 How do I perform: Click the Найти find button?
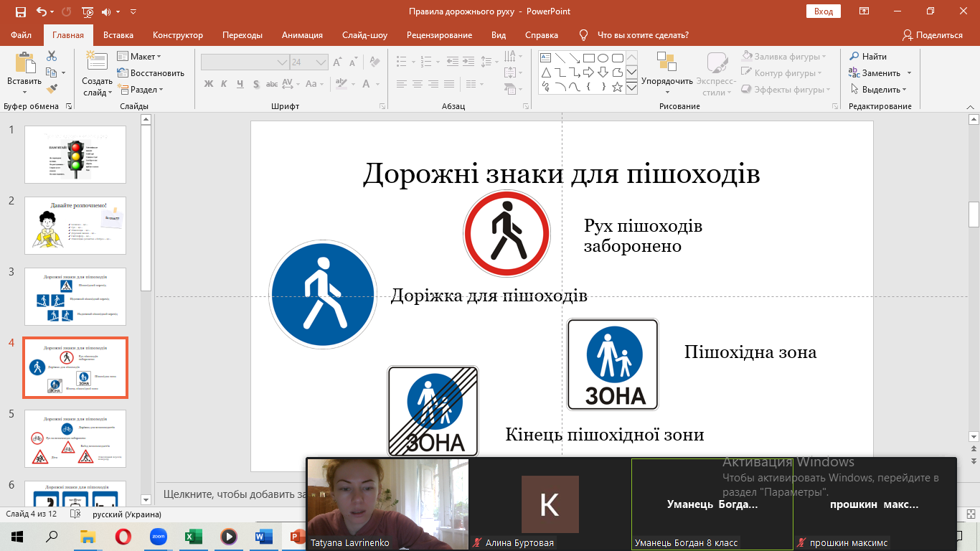coord(868,56)
